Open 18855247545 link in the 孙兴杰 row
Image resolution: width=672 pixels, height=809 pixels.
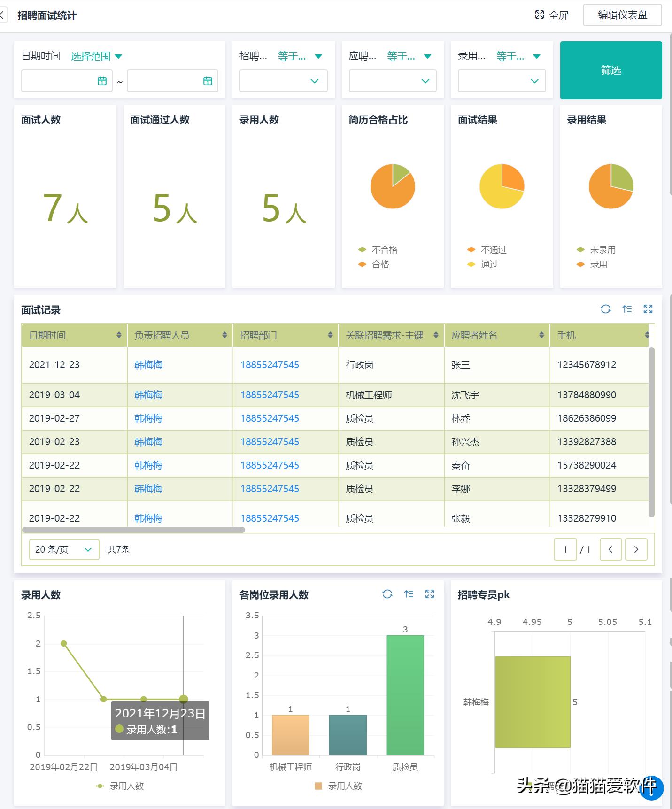(x=270, y=442)
